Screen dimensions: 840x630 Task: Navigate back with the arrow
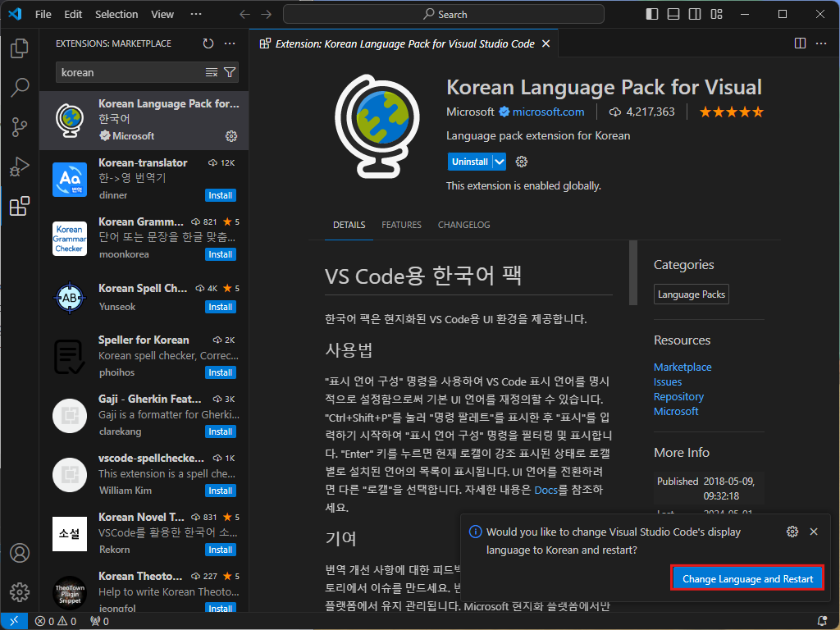[x=244, y=15]
